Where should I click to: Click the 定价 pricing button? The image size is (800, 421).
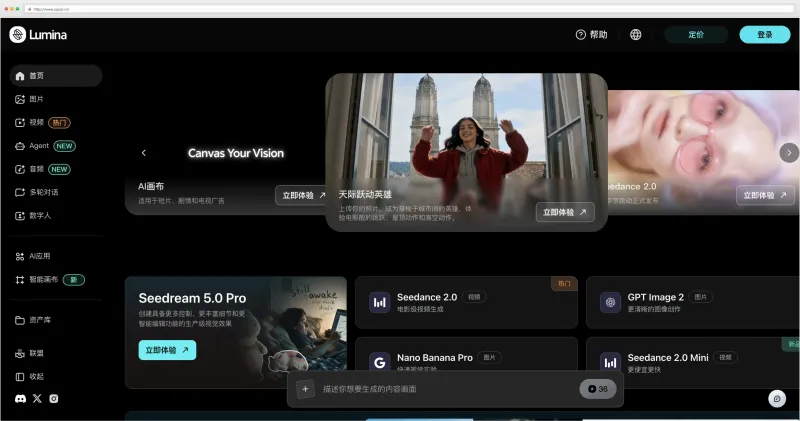[696, 35]
